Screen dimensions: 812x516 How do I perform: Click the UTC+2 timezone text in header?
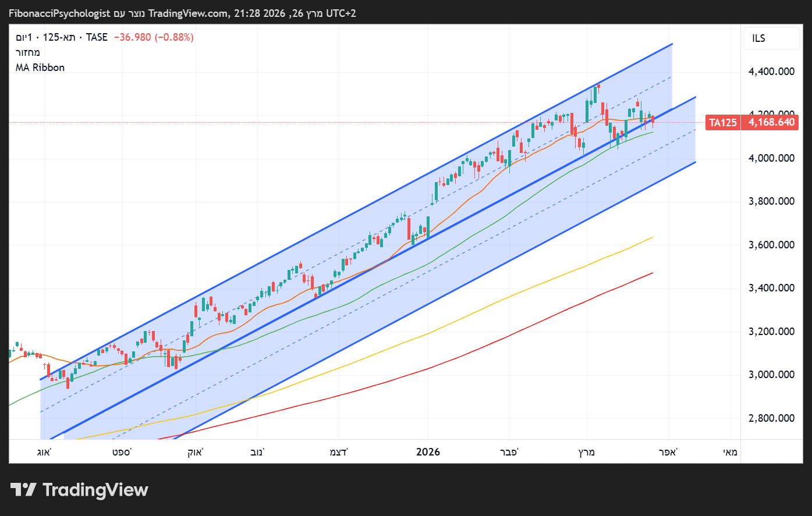pyautogui.click(x=341, y=13)
